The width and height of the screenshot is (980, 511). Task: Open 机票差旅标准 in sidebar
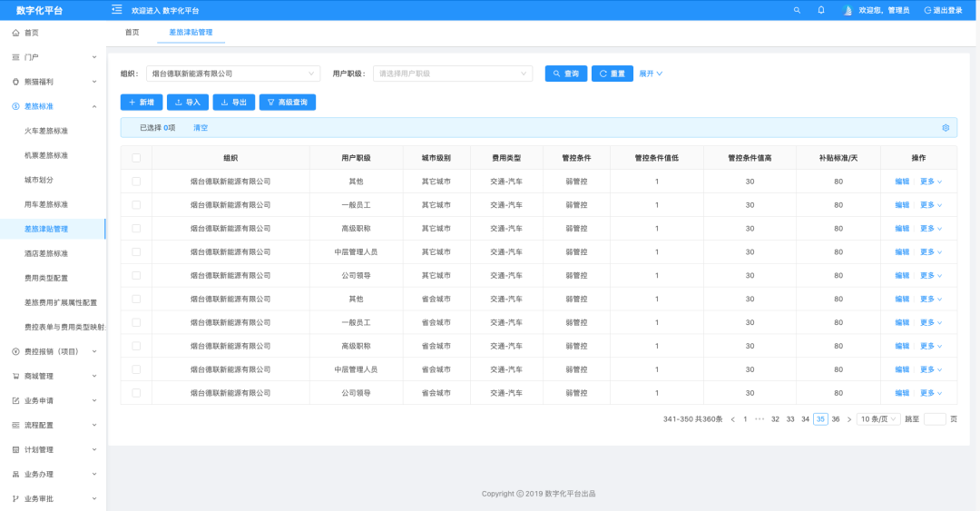[46, 155]
